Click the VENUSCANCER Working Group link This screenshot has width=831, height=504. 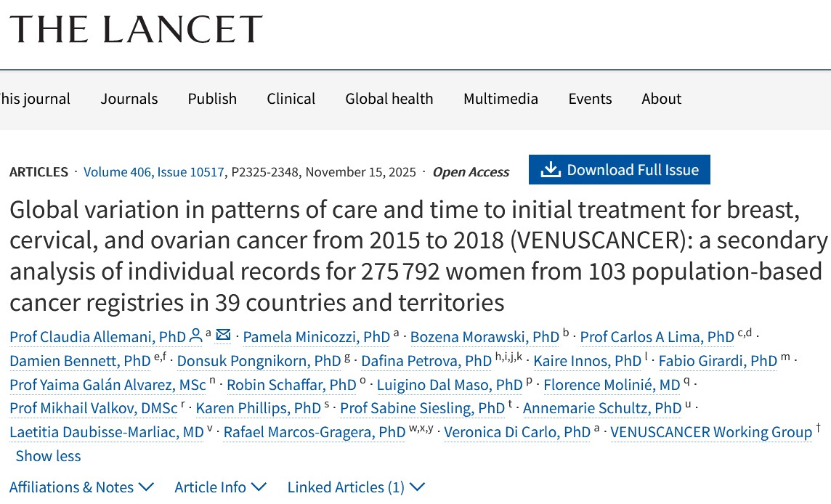(711, 432)
